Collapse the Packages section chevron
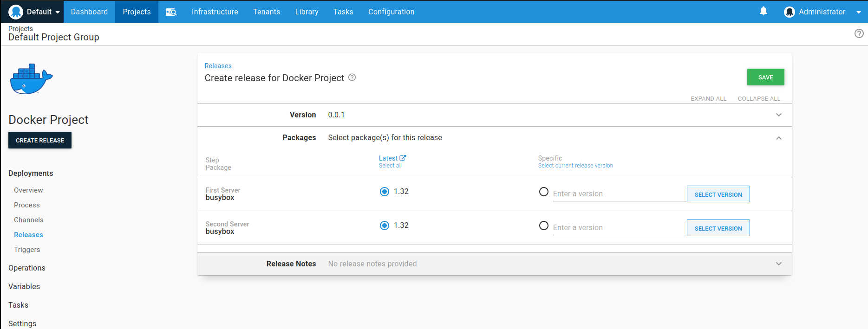The image size is (868, 329). click(779, 138)
